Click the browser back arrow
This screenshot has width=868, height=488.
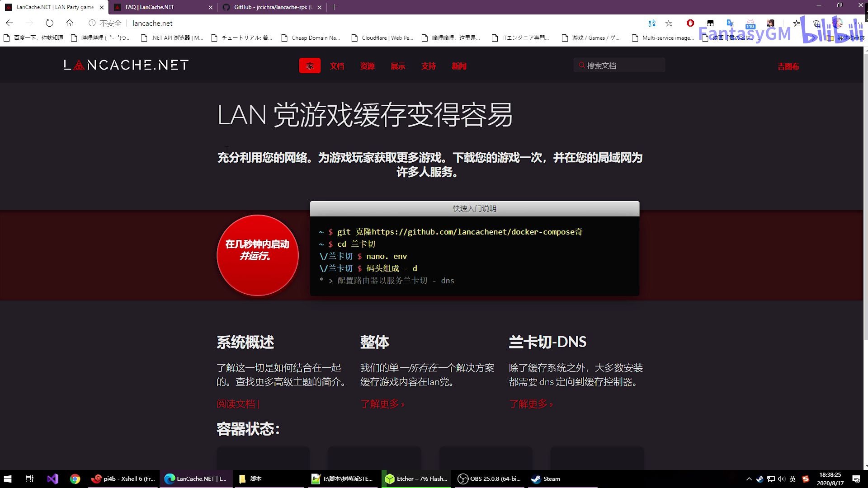point(9,23)
